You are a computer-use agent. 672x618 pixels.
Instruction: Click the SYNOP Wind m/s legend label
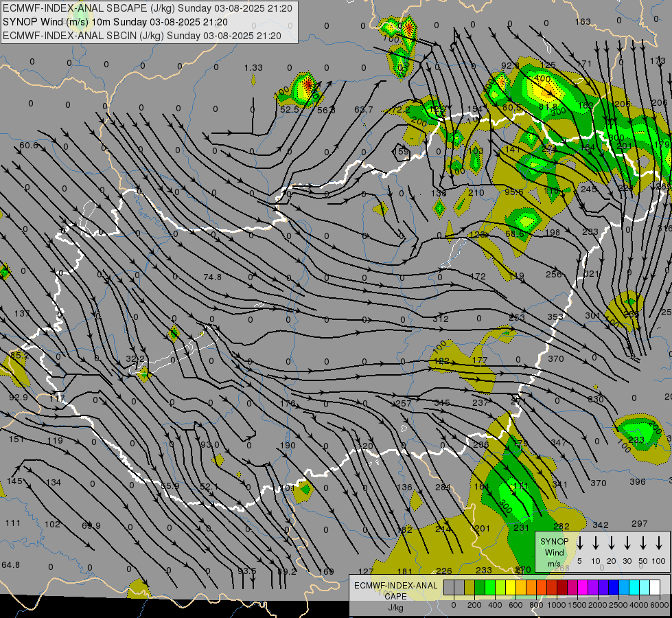[554, 552]
